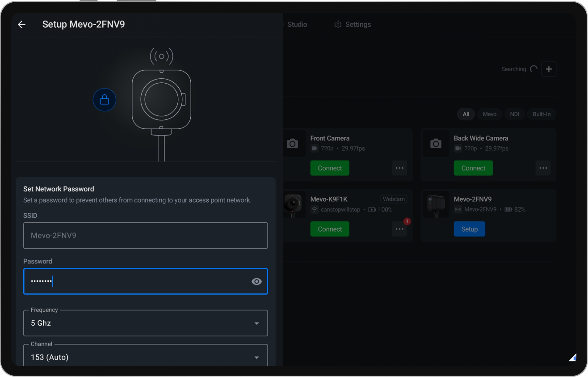Click the Set Network Password heading
588x377 pixels.
click(x=59, y=189)
